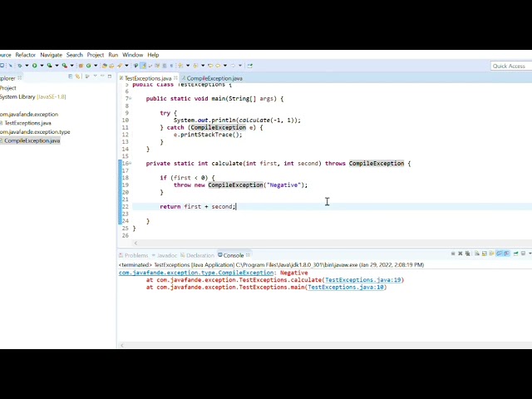532x399 pixels.
Task: Toggle Link with Editor in Package Explorer
Action: pyautogui.click(x=77, y=76)
